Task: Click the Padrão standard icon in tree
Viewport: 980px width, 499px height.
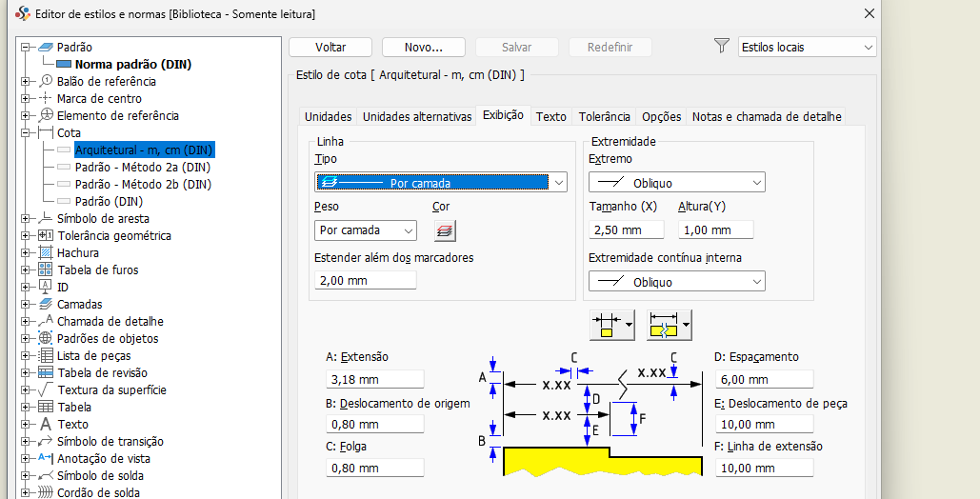Action: coord(46,47)
